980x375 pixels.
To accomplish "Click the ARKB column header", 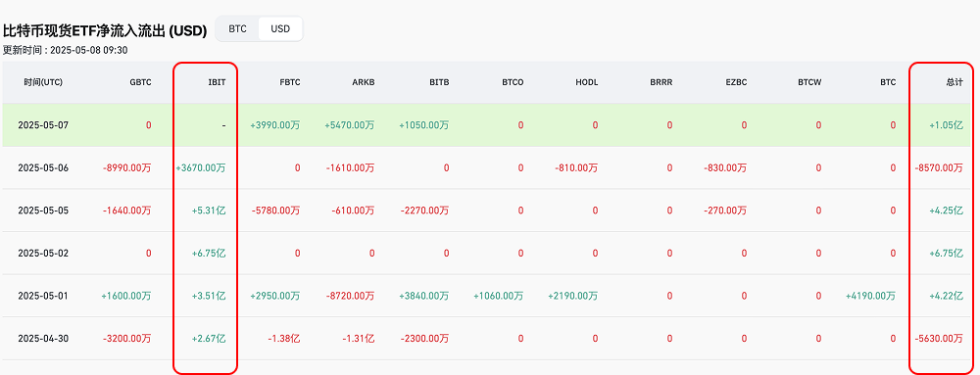I will click(364, 82).
